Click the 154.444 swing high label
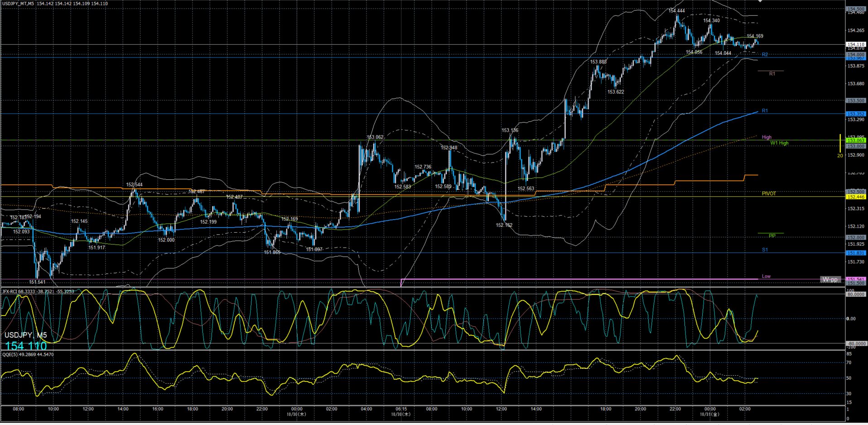Screen dimensions: 868x425 coord(677,11)
